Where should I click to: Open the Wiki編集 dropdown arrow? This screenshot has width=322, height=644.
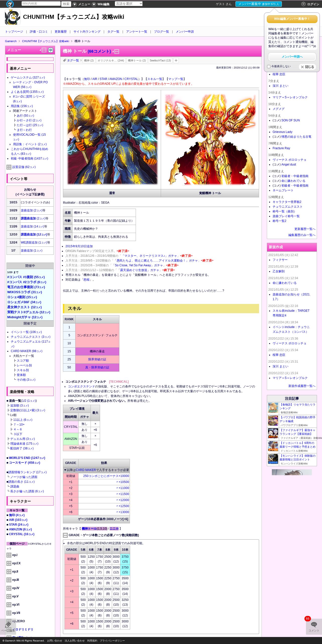pyautogui.click(x=94, y=4)
